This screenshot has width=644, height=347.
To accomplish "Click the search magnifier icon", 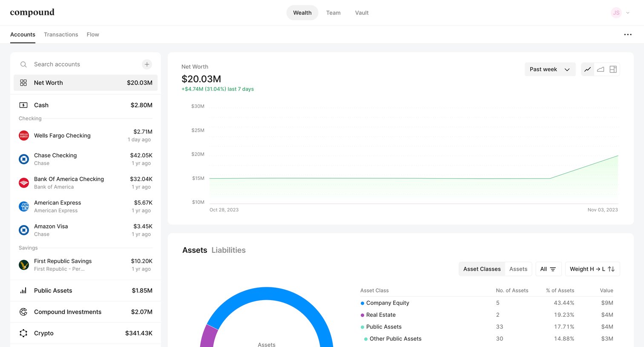I will [x=23, y=64].
